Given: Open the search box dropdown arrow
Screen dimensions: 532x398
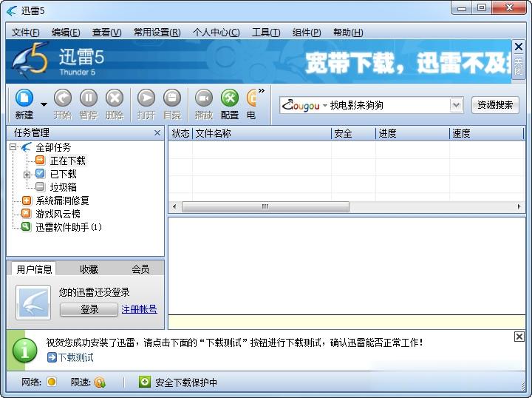Looking at the screenshot, I should [457, 106].
